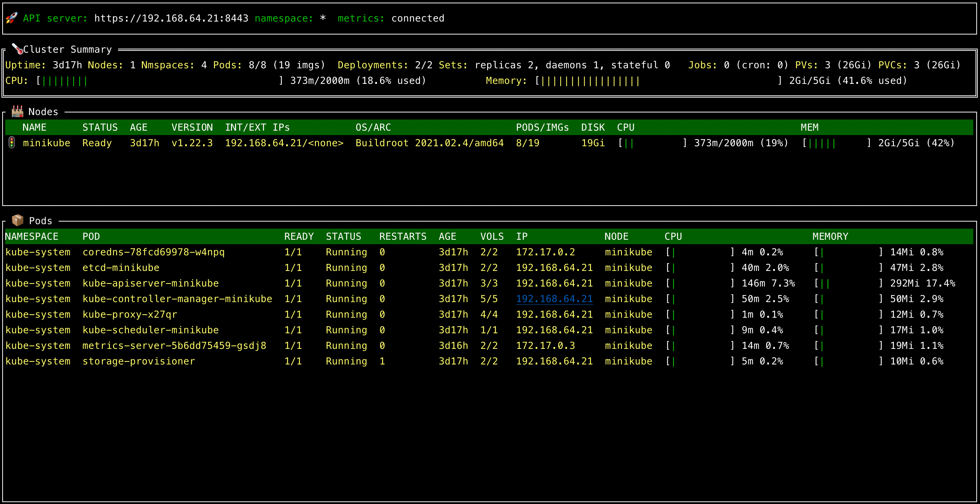Click the namespace wildcard indicator in header
The width and height of the screenshot is (980, 504).
(x=323, y=18)
